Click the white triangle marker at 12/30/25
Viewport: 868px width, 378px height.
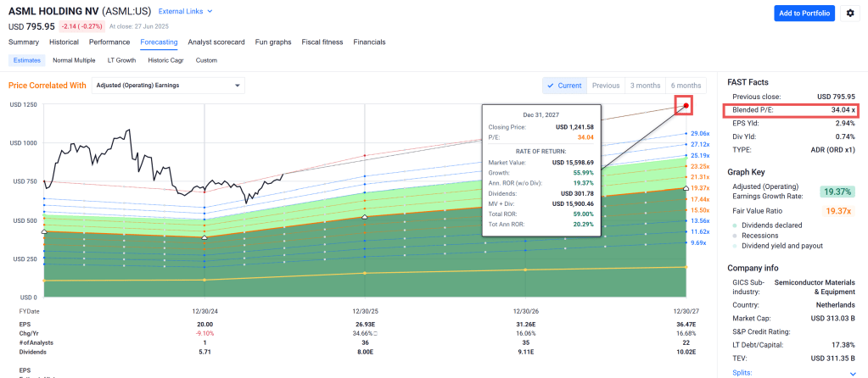[365, 218]
